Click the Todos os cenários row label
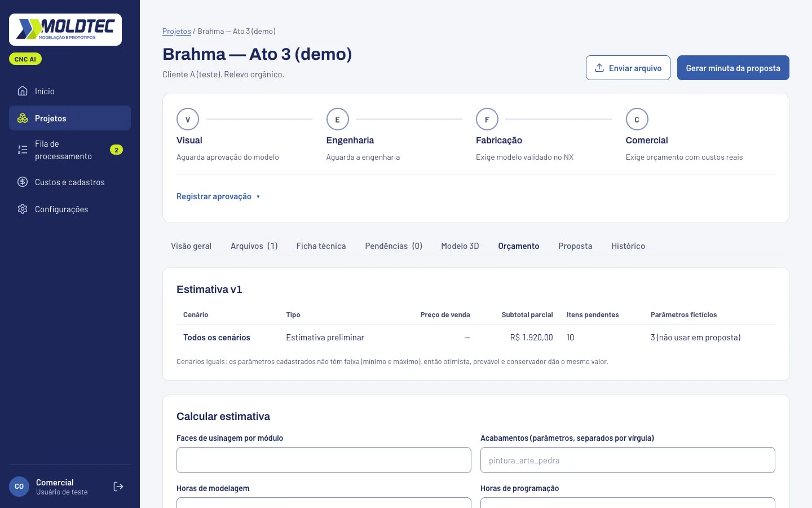 (x=217, y=338)
